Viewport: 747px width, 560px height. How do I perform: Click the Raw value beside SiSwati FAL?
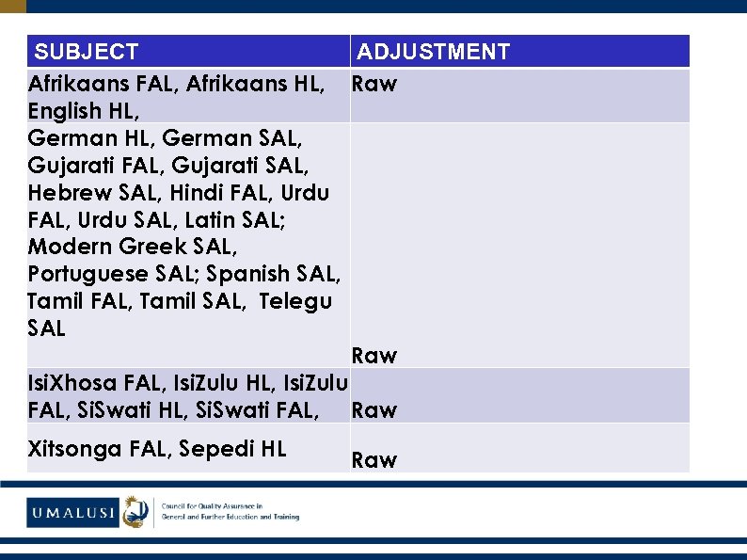(374, 410)
